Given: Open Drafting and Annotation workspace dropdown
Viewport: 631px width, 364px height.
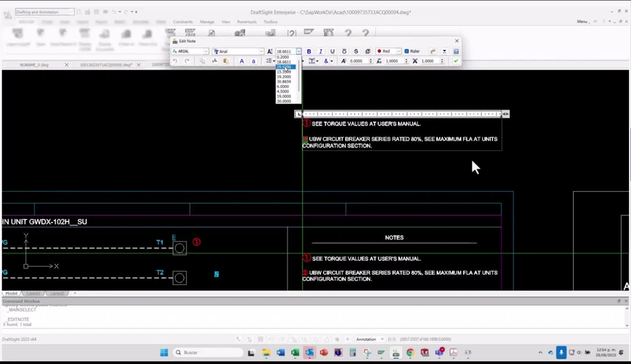Looking at the screenshot, I should (70, 12).
